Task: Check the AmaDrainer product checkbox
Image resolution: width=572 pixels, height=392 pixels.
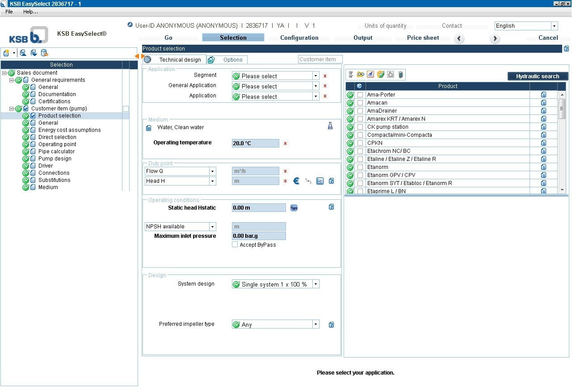Action: tap(360, 111)
